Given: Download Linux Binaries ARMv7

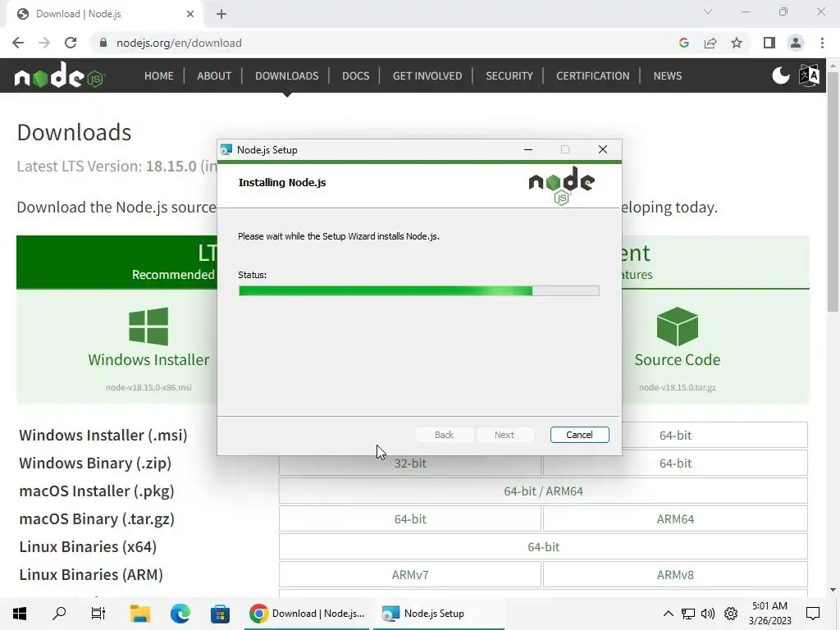Looking at the screenshot, I should pyautogui.click(x=410, y=574).
